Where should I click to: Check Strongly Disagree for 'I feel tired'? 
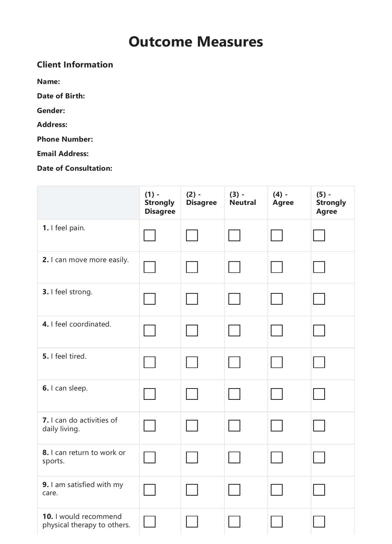(x=149, y=362)
